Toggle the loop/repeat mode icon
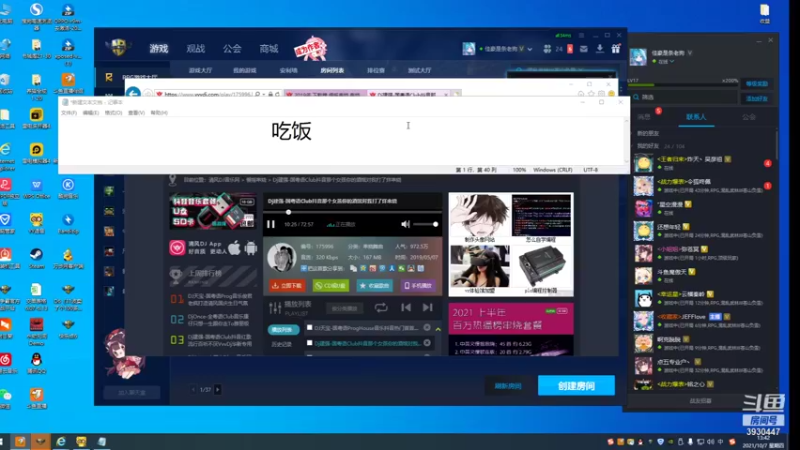800x450 pixels. click(381, 307)
